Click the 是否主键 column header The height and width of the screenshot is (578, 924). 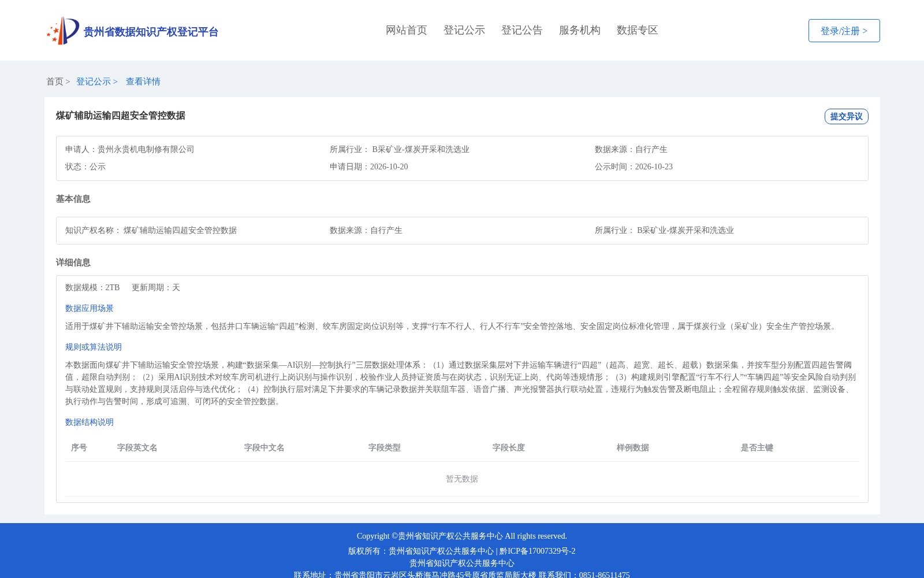pos(757,448)
